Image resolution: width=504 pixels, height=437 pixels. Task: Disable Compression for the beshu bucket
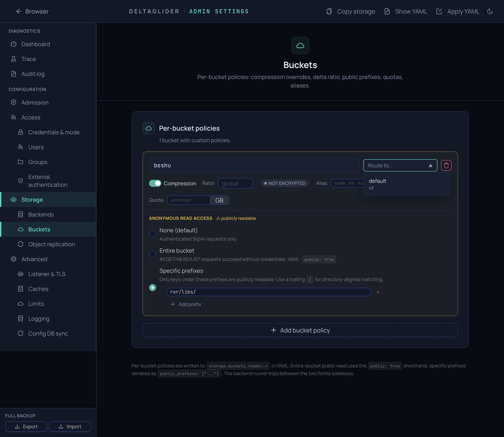click(x=155, y=183)
